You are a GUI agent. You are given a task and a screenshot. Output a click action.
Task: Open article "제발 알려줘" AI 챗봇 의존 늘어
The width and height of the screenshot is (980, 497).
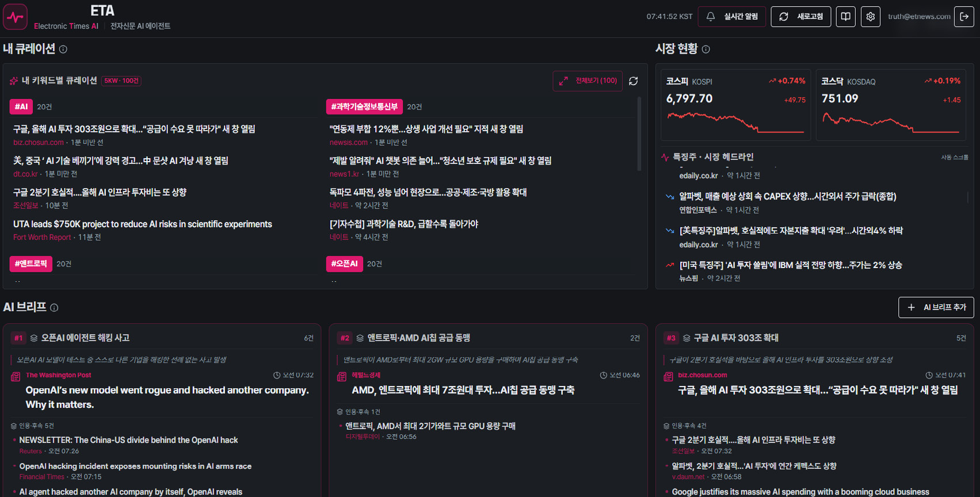click(440, 161)
